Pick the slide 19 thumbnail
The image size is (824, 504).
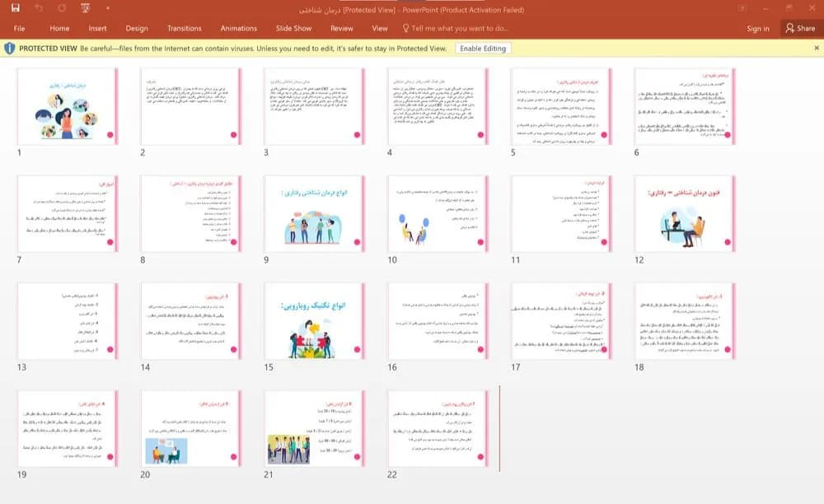68,428
